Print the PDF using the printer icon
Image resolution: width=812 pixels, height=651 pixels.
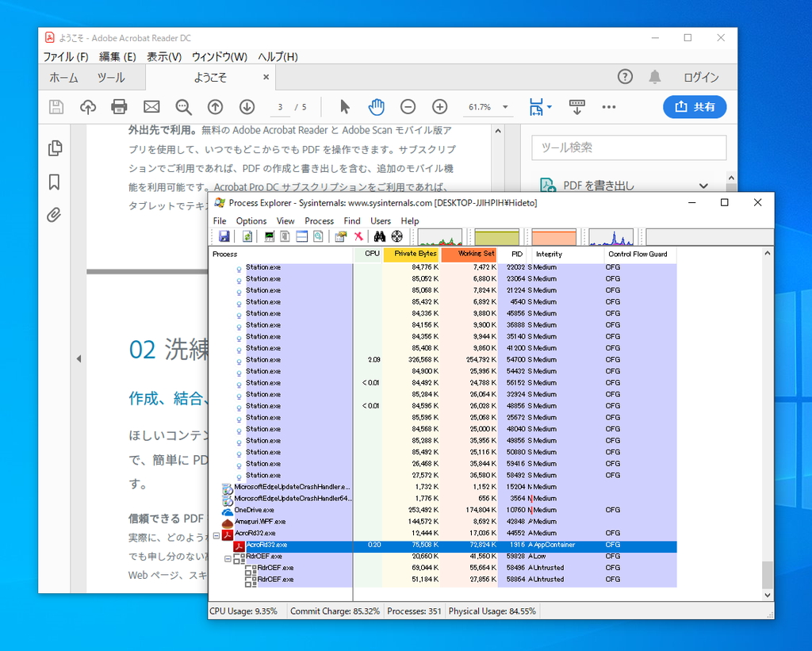click(x=119, y=106)
